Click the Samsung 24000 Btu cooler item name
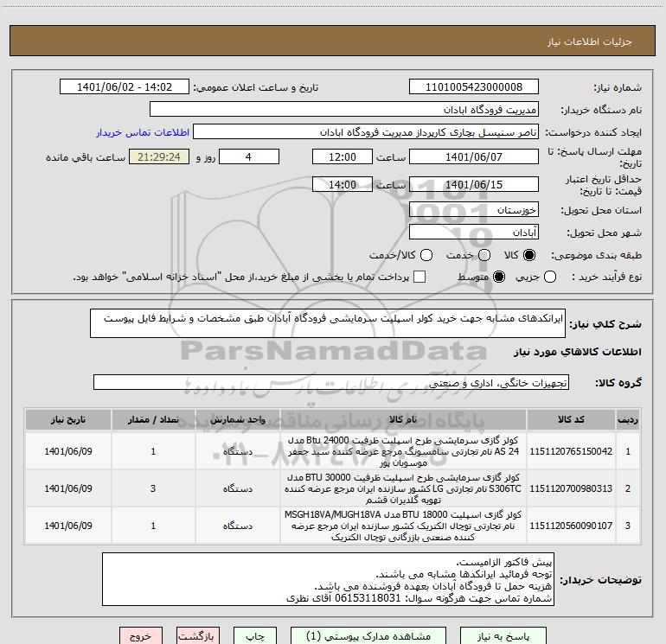This screenshot has height=644, width=666. (x=403, y=451)
